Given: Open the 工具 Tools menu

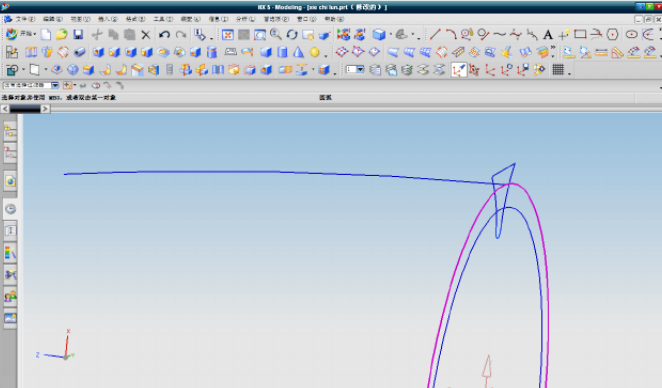Looking at the screenshot, I should click(x=163, y=19).
